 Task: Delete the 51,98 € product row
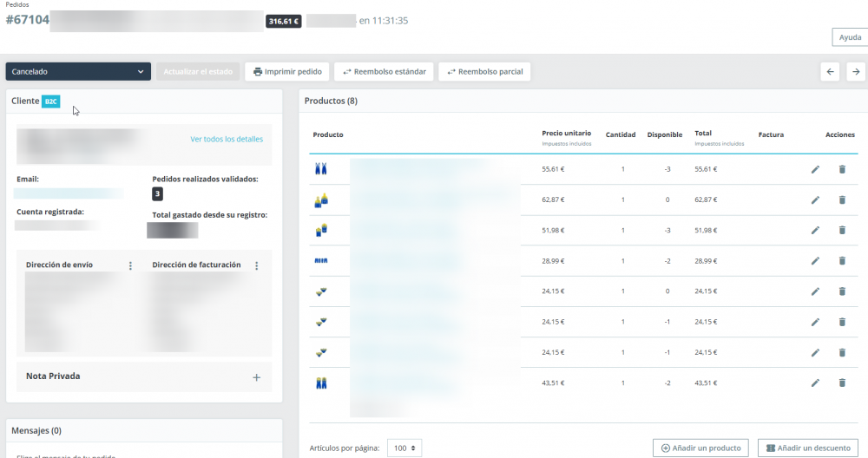[842, 230]
